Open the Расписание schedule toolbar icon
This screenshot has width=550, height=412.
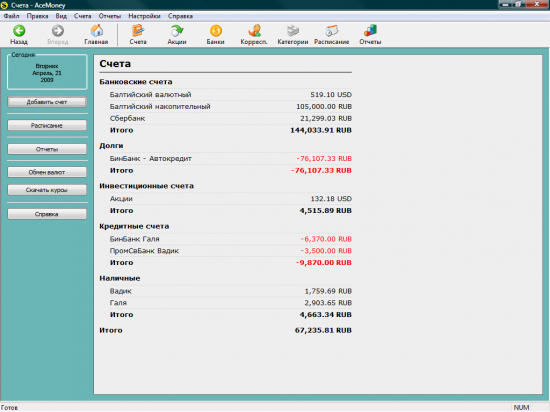(x=331, y=31)
